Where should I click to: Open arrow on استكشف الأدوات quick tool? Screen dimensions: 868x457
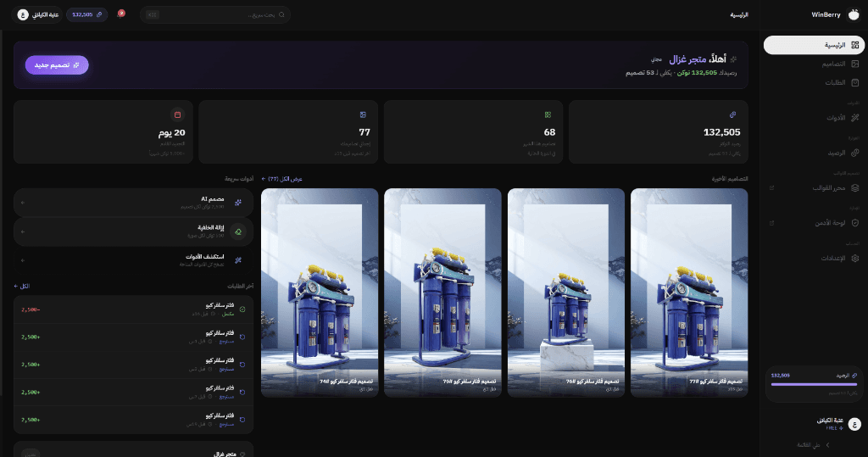[23, 260]
